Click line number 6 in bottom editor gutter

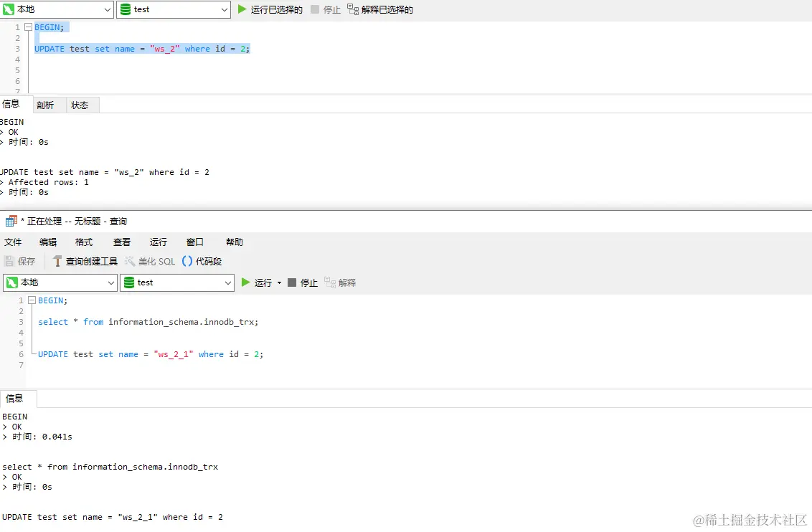pos(22,354)
